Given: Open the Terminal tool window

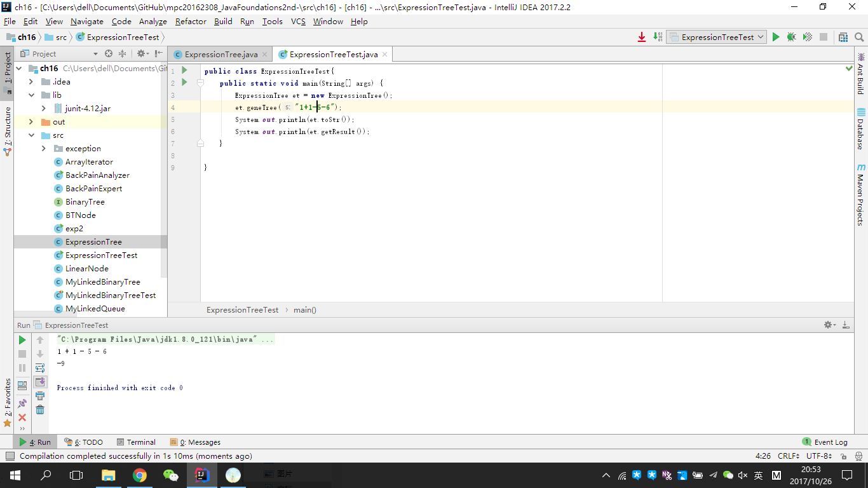Looking at the screenshot, I should tap(136, 442).
